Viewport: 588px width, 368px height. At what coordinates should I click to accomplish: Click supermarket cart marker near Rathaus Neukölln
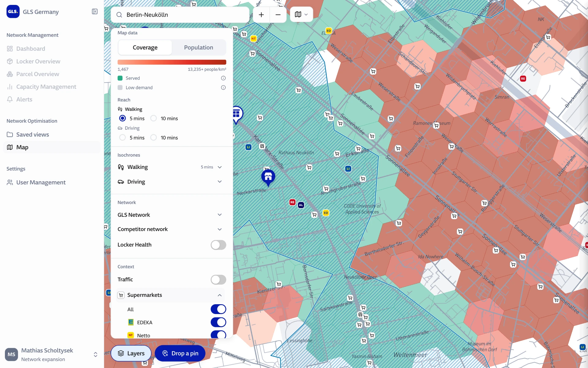(309, 167)
